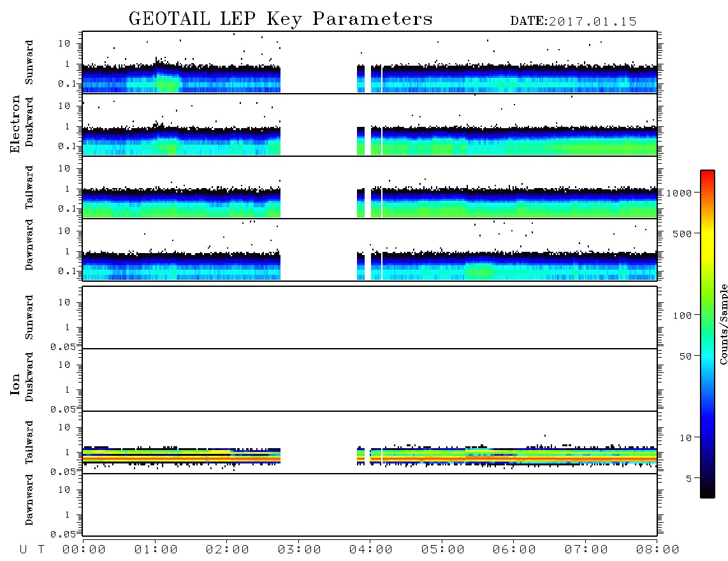Click the 05:00 time tick label
Screen dimensions: 728x561
[443, 550]
